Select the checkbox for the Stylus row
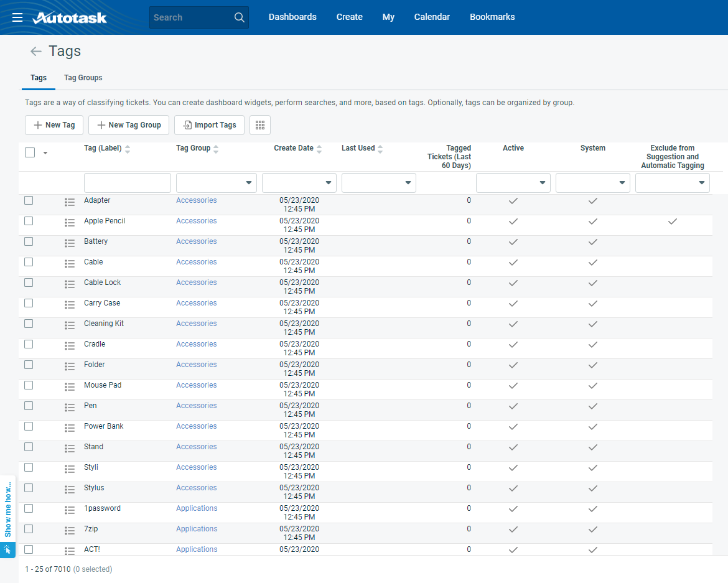Image resolution: width=728 pixels, height=583 pixels. coord(28,489)
